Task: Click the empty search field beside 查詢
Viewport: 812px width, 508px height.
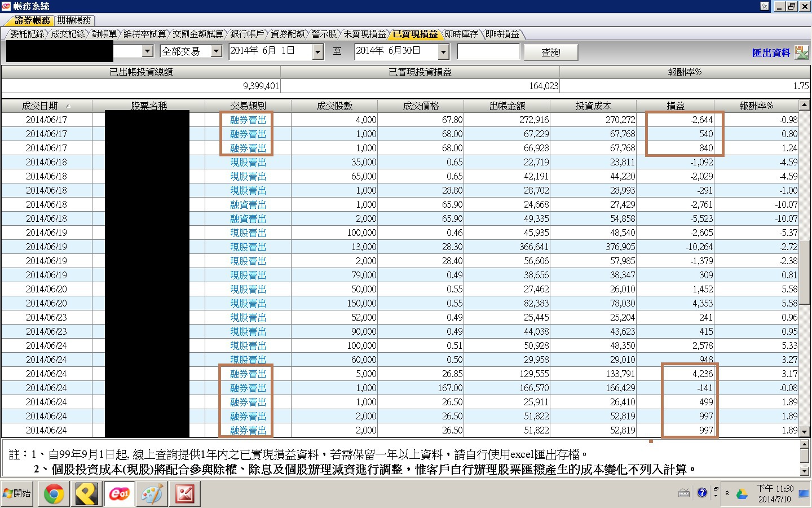Action: (x=488, y=51)
